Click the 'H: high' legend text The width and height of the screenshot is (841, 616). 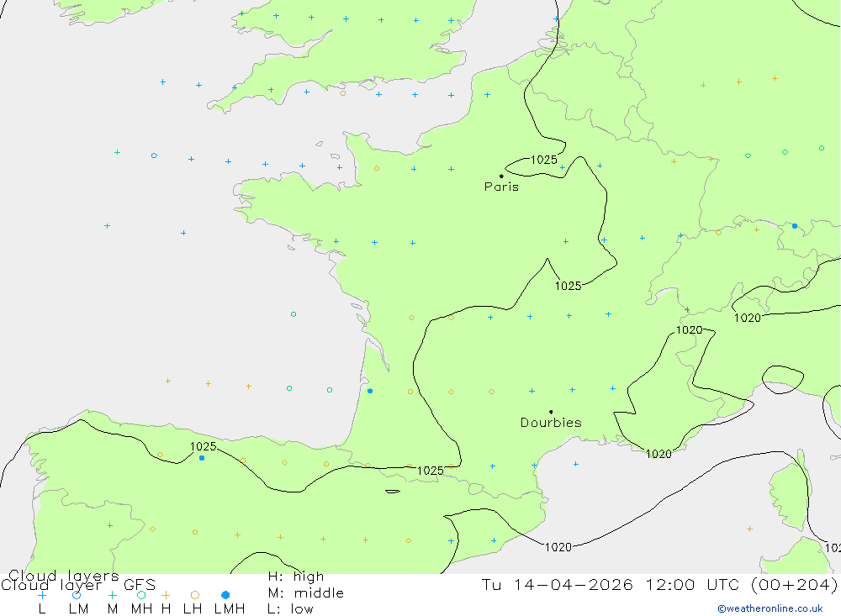click(295, 577)
